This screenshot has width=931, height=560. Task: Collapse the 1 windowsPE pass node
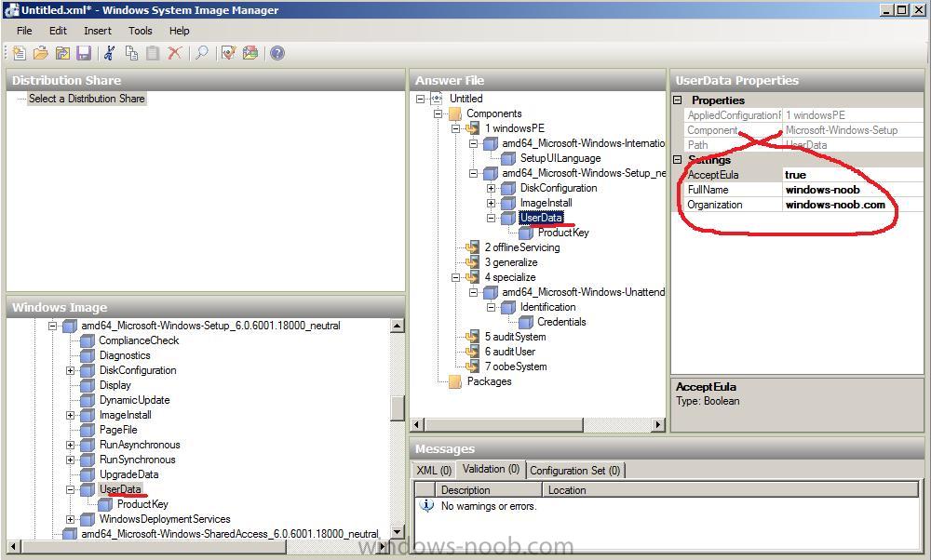click(456, 128)
